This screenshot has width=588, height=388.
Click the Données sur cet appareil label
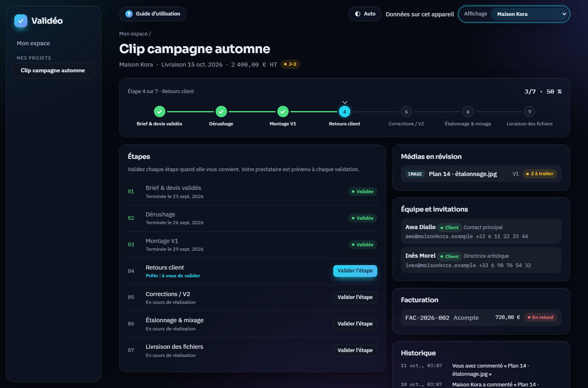420,14
